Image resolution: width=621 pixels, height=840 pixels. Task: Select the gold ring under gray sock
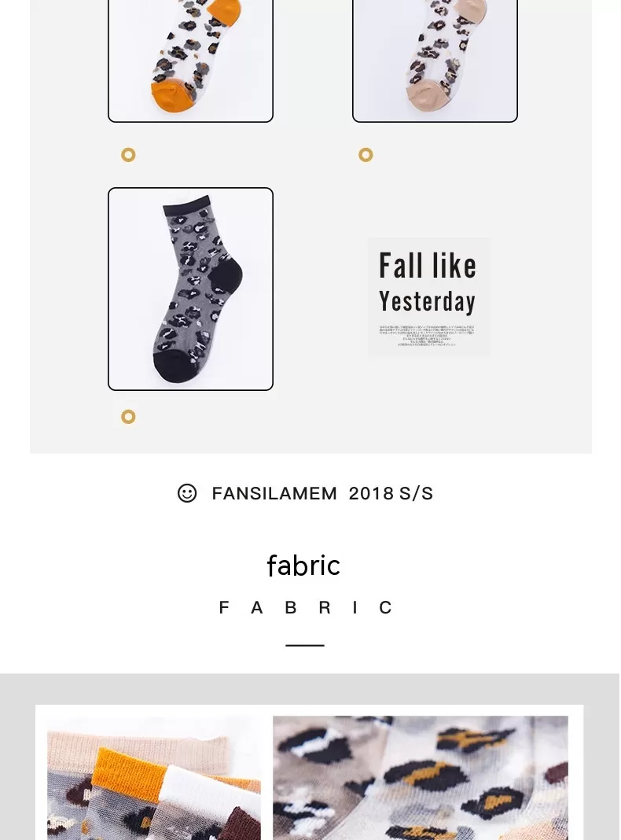coord(128,416)
